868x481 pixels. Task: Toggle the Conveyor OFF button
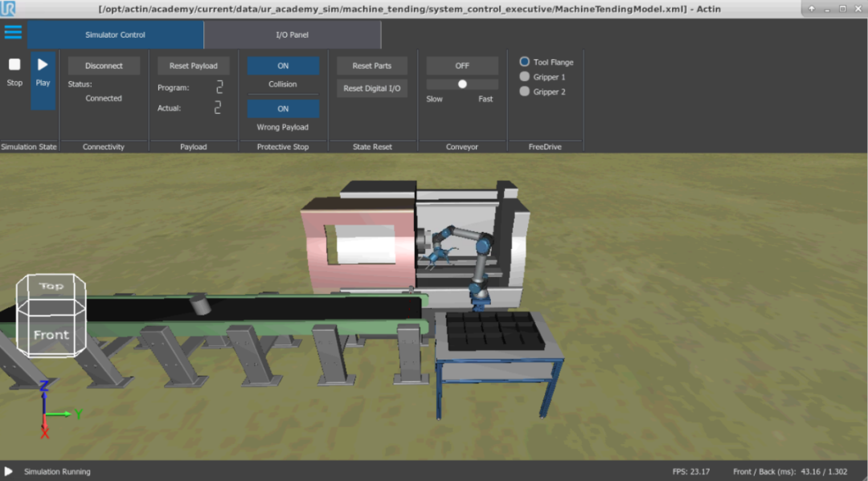click(x=461, y=65)
